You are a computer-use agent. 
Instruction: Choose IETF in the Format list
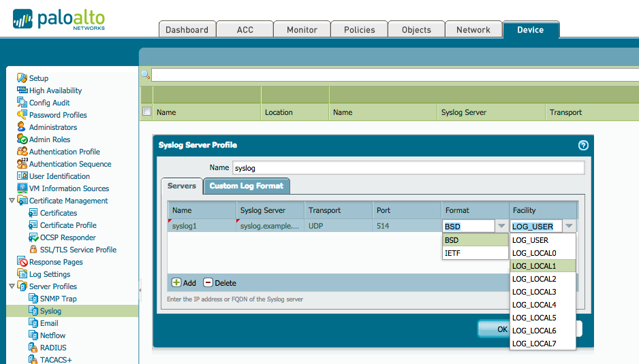pyautogui.click(x=475, y=253)
